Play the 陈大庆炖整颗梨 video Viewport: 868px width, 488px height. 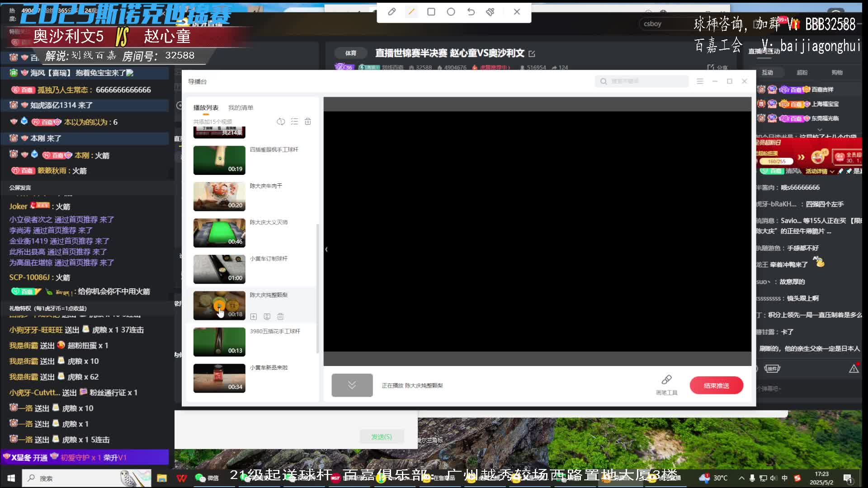219,305
